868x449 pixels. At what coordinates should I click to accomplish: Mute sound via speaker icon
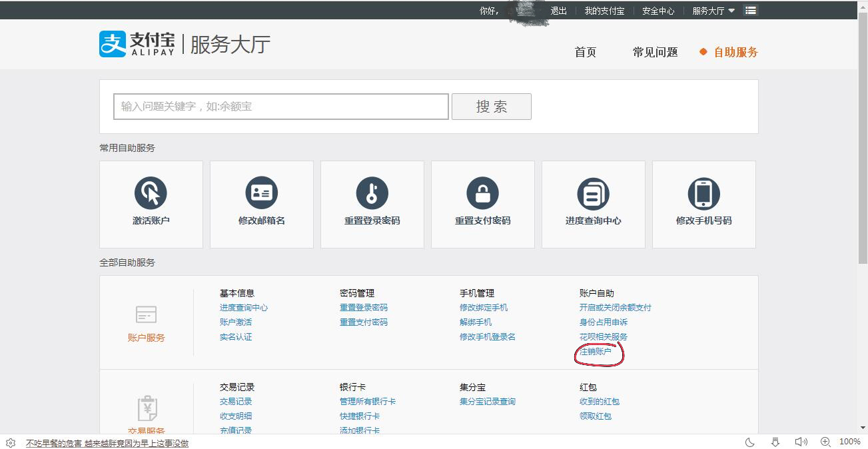[801, 442]
